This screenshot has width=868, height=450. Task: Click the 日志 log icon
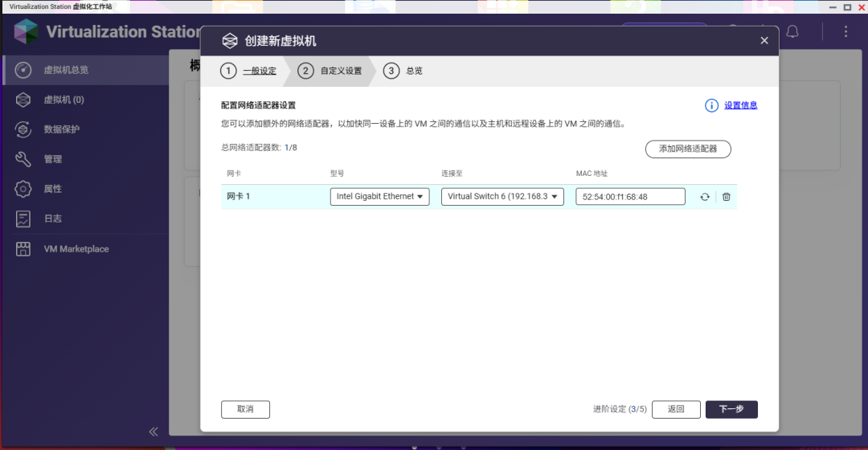click(x=23, y=219)
